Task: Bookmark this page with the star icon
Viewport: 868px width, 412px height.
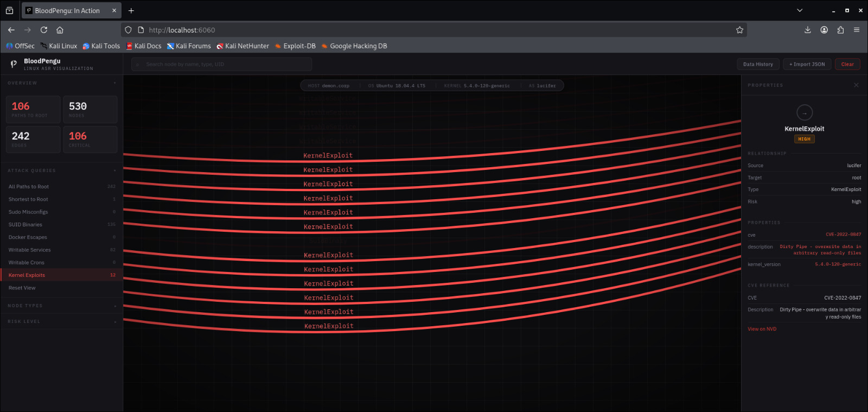Action: [x=739, y=30]
